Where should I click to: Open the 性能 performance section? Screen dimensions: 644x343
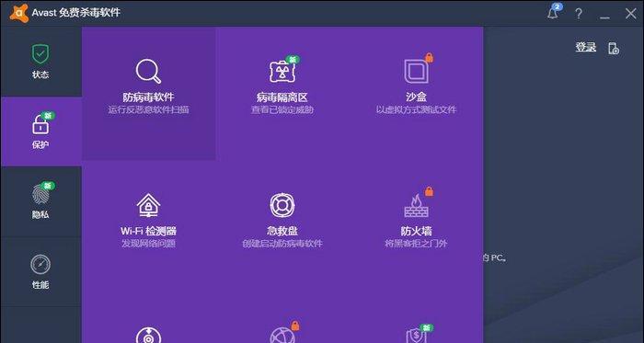point(40,271)
